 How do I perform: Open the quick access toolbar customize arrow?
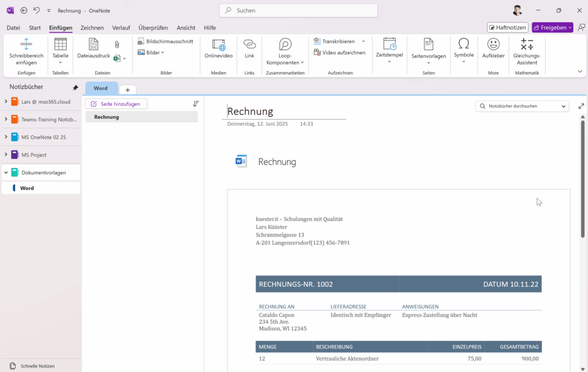49,10
